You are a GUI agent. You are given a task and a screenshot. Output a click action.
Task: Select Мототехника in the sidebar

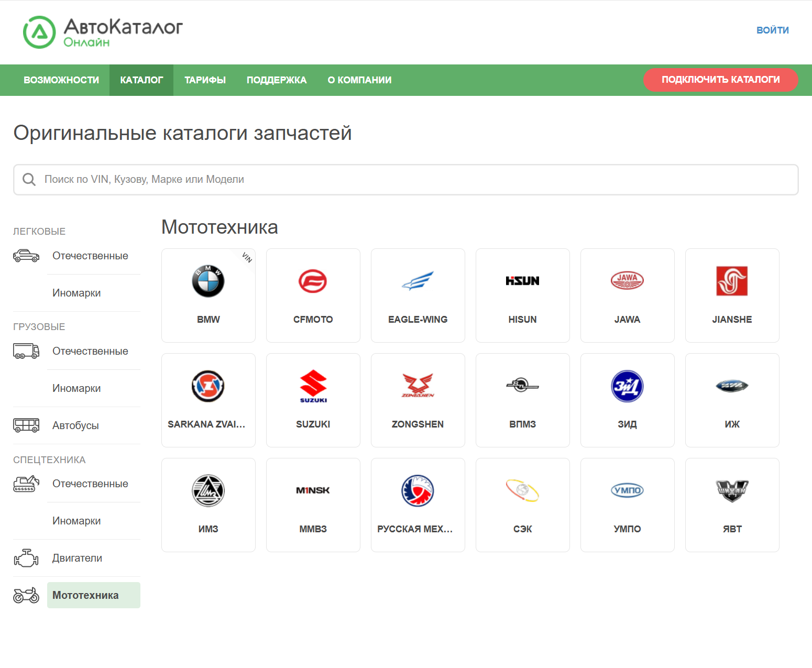click(94, 595)
